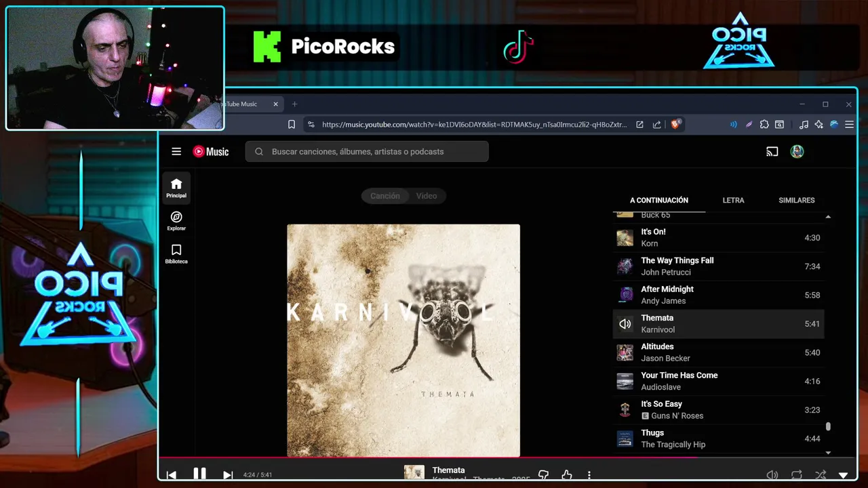Open Leo AI sparkle icon in toolbar
The width and height of the screenshot is (868, 488).
click(x=819, y=125)
